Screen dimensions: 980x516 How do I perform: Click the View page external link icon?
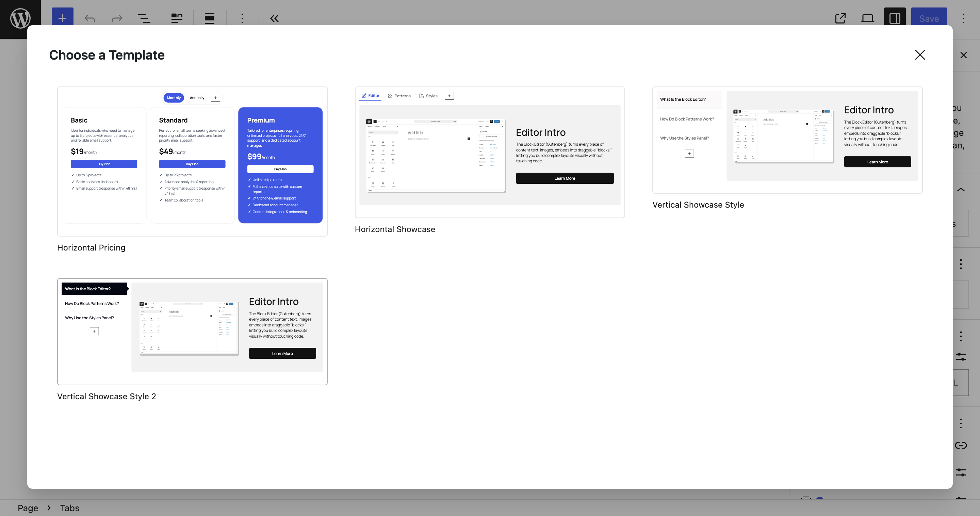point(840,18)
